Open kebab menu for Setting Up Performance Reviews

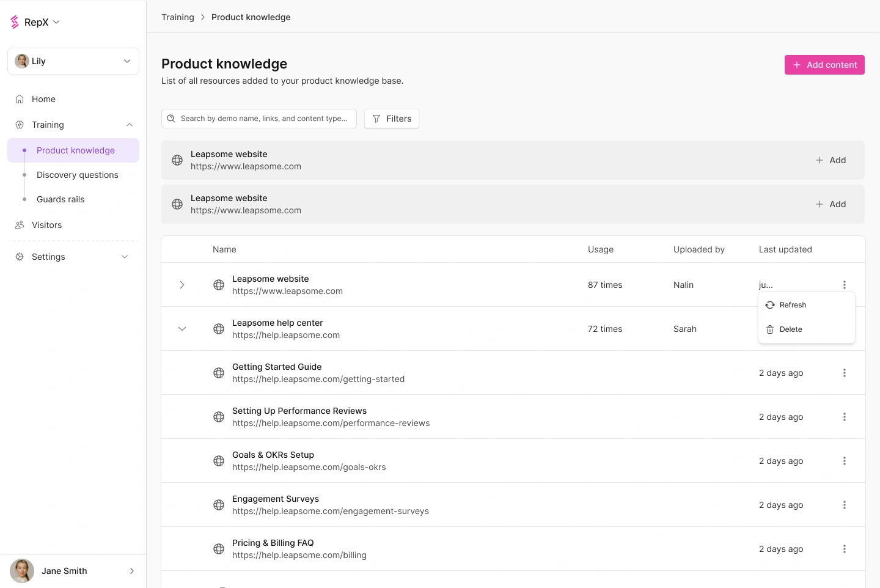click(x=845, y=417)
